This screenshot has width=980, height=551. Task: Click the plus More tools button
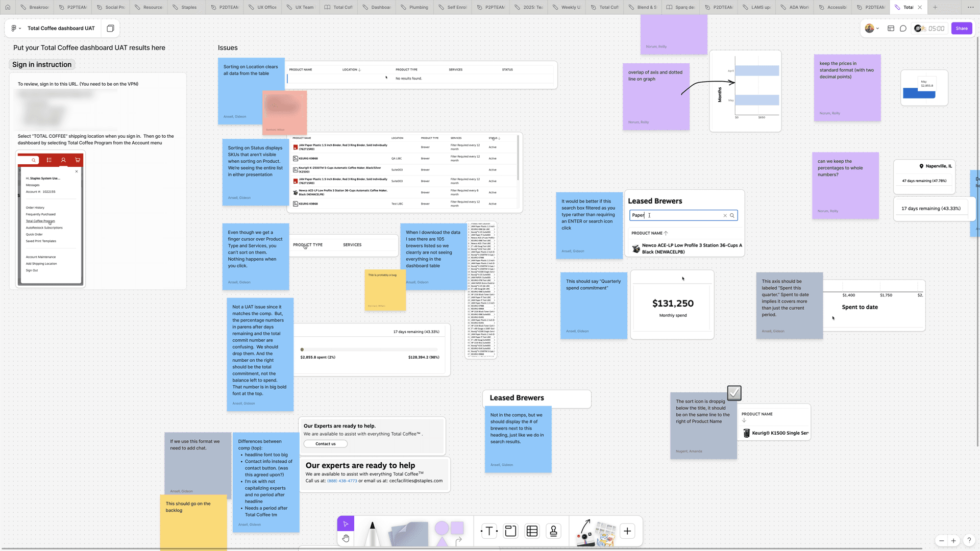627,531
